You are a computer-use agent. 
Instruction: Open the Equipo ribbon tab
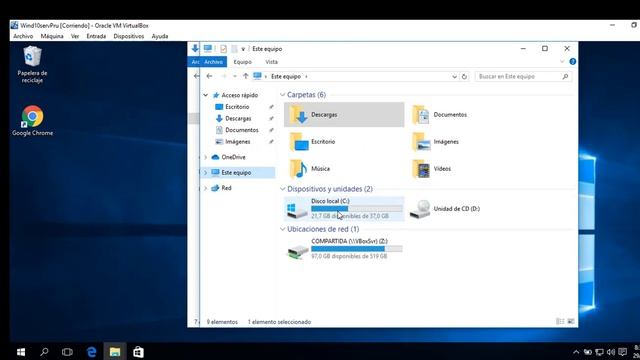coord(242,62)
